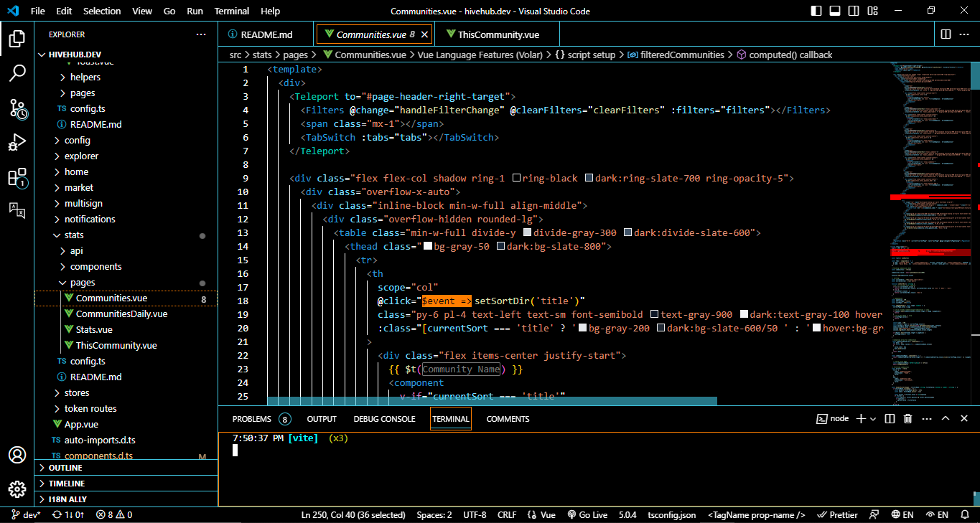Expand the OUTLINE section

click(126, 468)
